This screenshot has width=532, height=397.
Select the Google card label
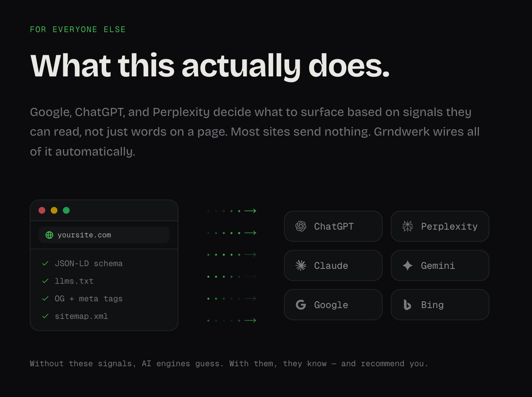[331, 305]
